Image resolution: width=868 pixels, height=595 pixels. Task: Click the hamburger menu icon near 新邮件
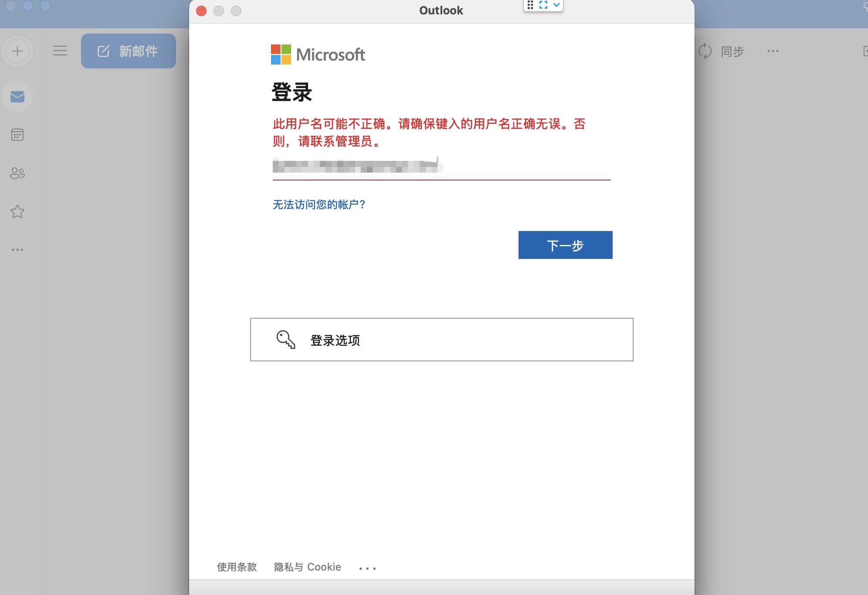[x=60, y=51]
